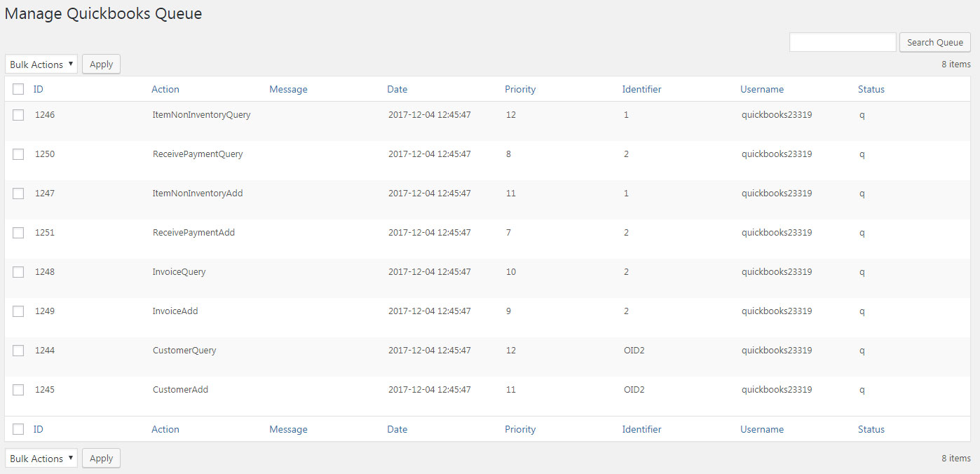Click identifier 'OID2' in CustomerQuery row
The image size is (980, 474).
coord(634,350)
